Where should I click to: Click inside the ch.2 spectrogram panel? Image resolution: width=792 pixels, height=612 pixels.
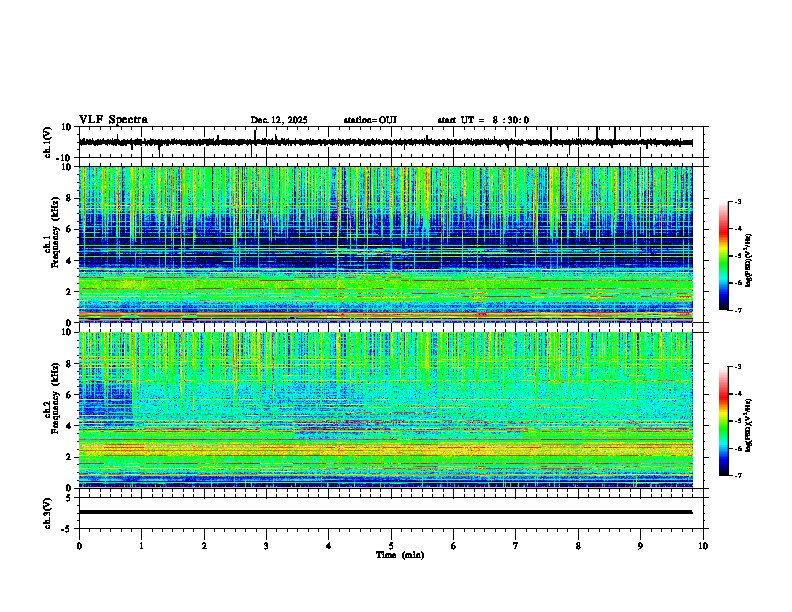tap(386, 410)
